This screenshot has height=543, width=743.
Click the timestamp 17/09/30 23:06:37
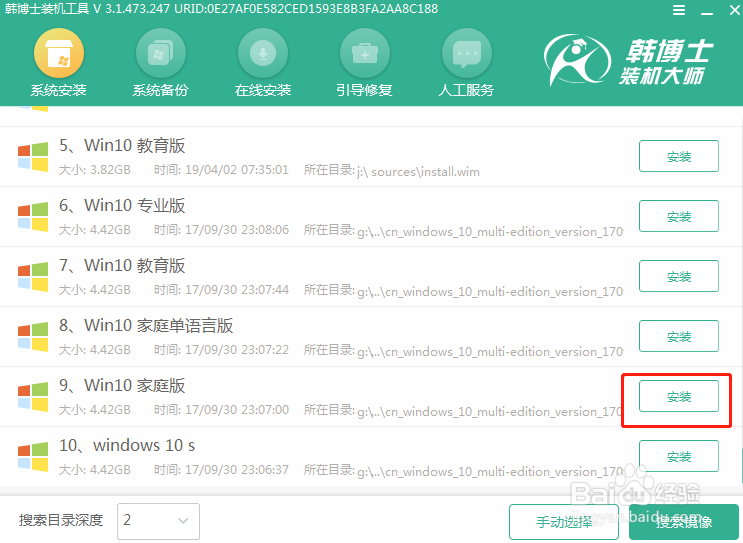point(236,470)
